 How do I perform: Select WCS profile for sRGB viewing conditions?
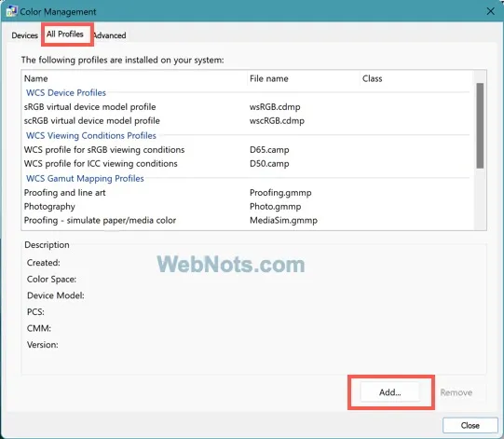click(x=248, y=150)
